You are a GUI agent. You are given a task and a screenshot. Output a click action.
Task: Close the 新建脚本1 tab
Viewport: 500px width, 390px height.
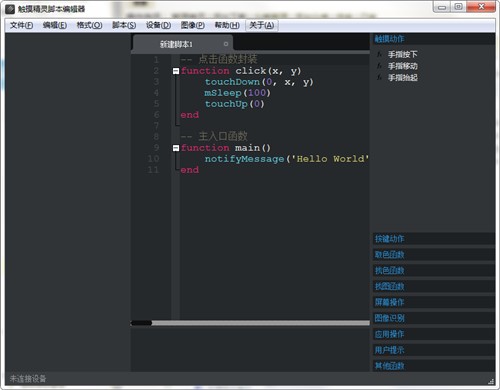click(x=226, y=44)
